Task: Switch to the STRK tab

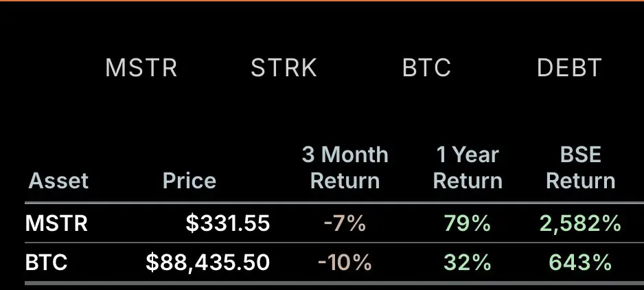Action: [284, 68]
